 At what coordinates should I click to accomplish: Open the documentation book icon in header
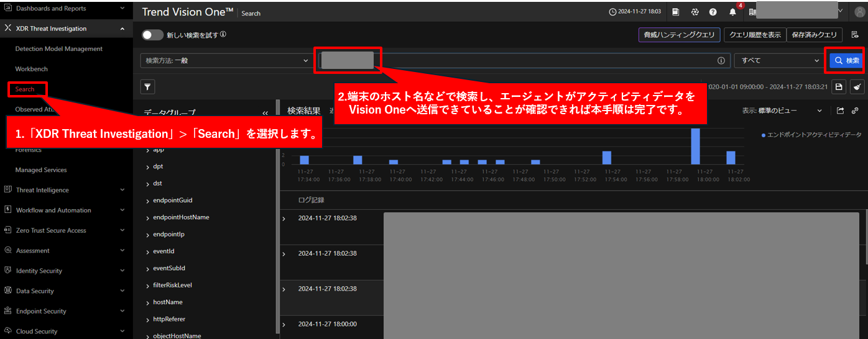(x=676, y=12)
